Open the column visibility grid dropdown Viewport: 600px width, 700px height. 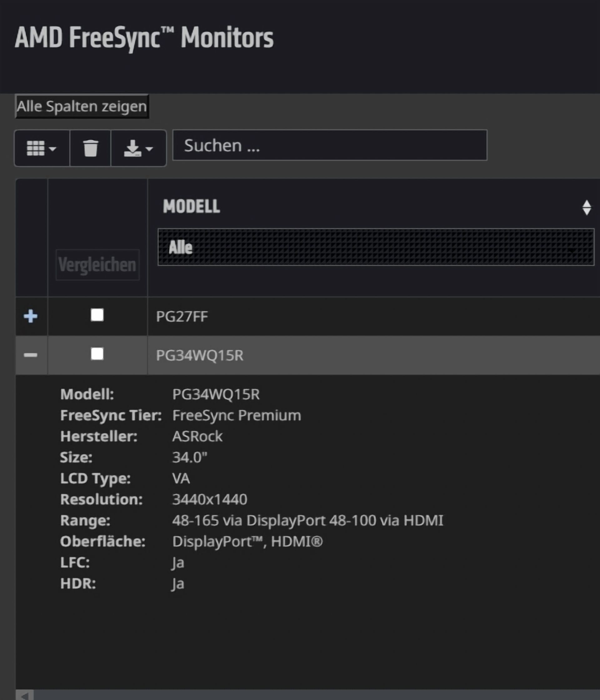42,148
